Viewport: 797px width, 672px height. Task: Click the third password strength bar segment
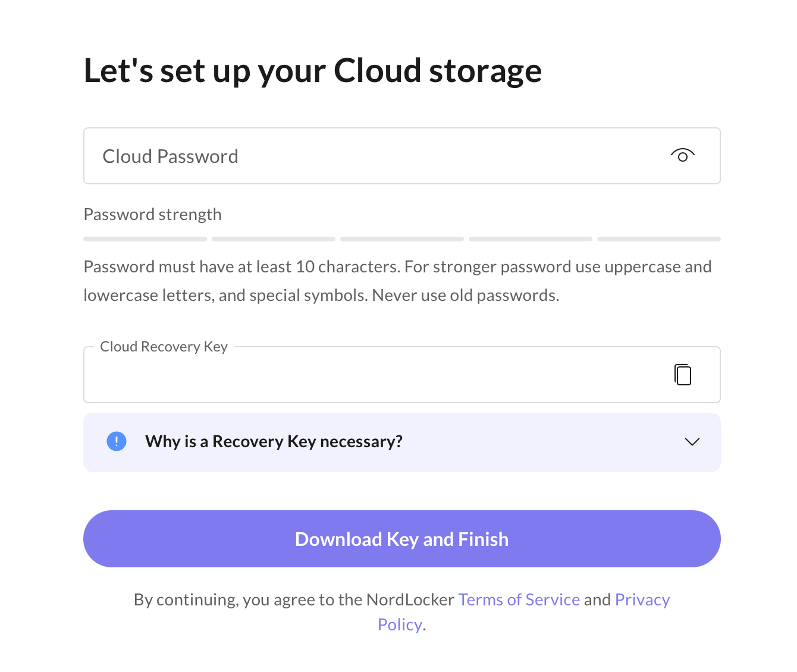(x=402, y=239)
